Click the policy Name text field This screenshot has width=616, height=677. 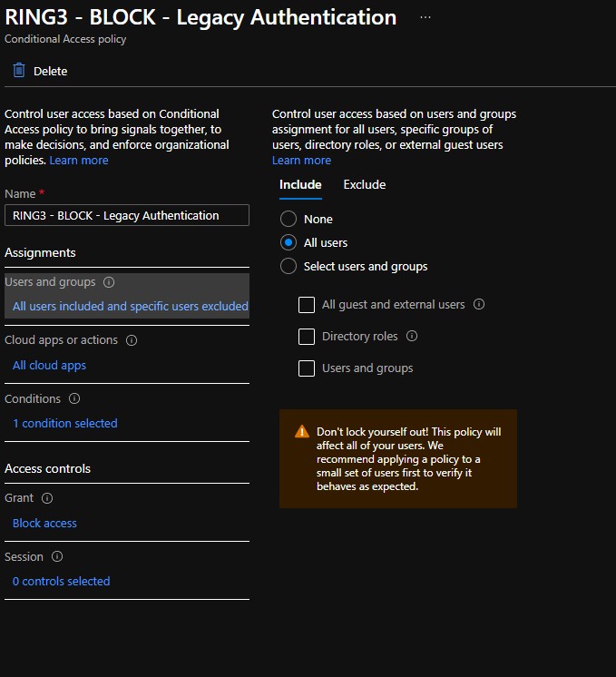(x=126, y=215)
